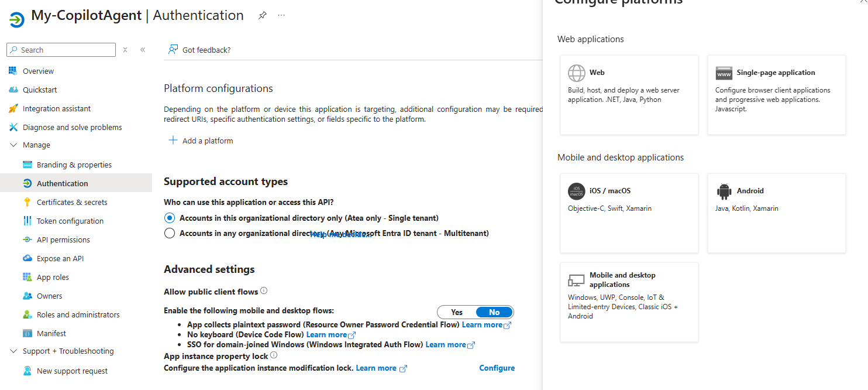Click the Roles and administrators icon
This screenshot has height=390, width=868.
pos(27,314)
